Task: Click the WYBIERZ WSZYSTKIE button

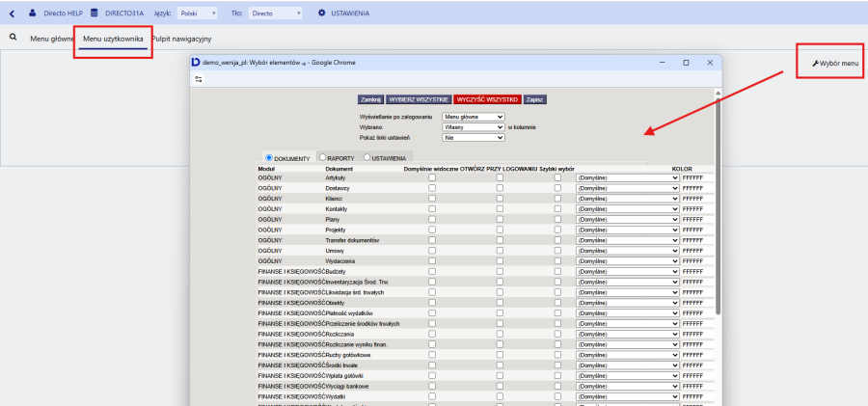Action: point(418,99)
